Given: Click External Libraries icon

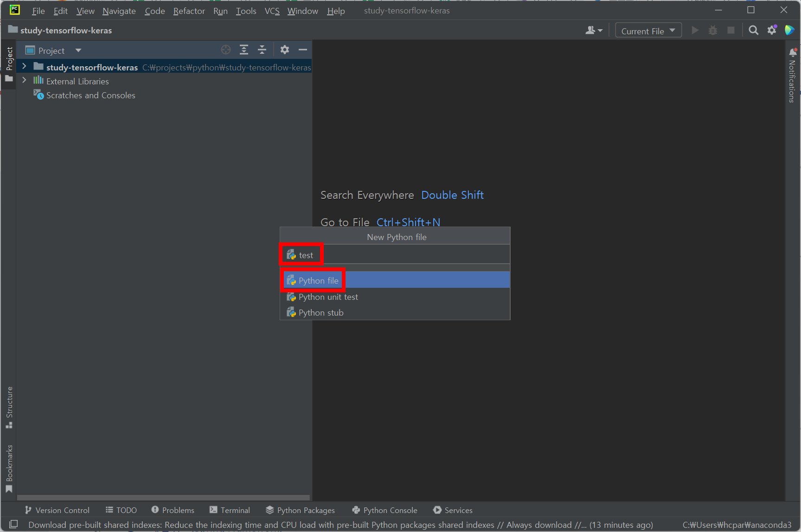Looking at the screenshot, I should pos(38,81).
